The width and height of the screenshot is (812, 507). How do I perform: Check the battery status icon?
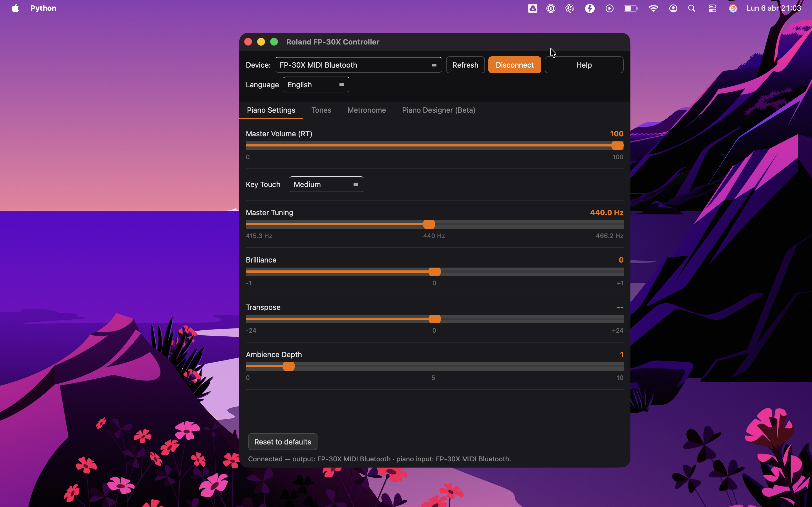(x=630, y=8)
